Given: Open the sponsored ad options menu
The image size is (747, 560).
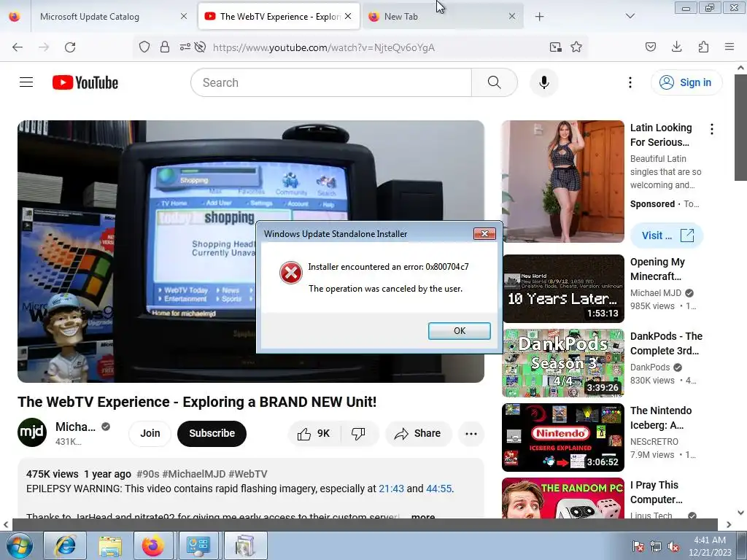Looking at the screenshot, I should coord(712,129).
